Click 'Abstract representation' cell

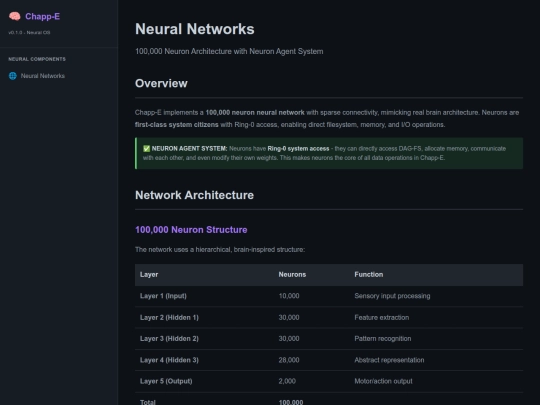click(x=389, y=360)
